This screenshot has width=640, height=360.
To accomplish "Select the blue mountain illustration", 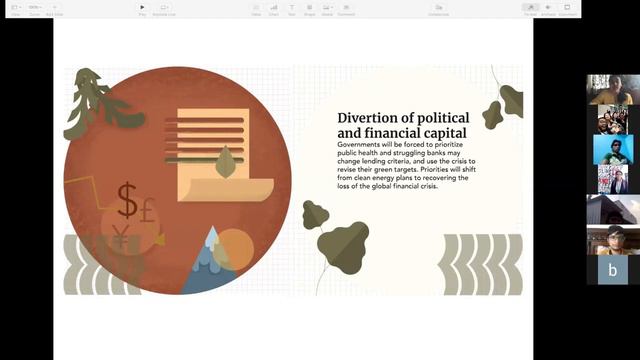I will pos(208,260).
